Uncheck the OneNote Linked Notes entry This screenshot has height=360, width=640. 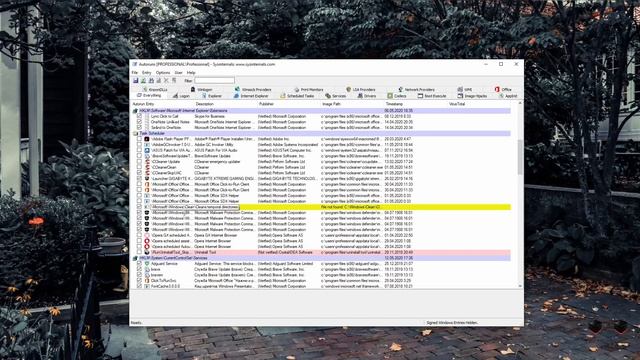click(139, 122)
